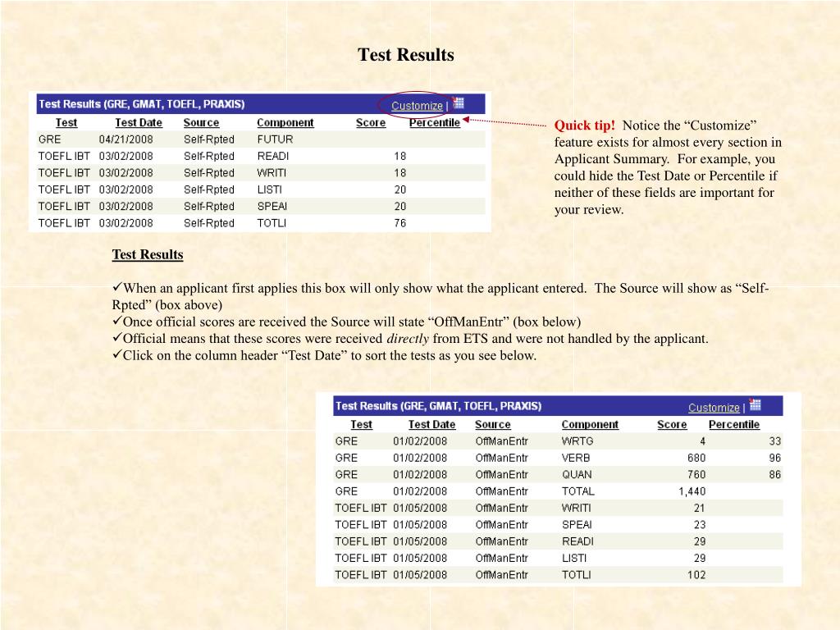This screenshot has height=630, width=840.
Task: Select the FUTUR component cell
Action: pos(275,139)
